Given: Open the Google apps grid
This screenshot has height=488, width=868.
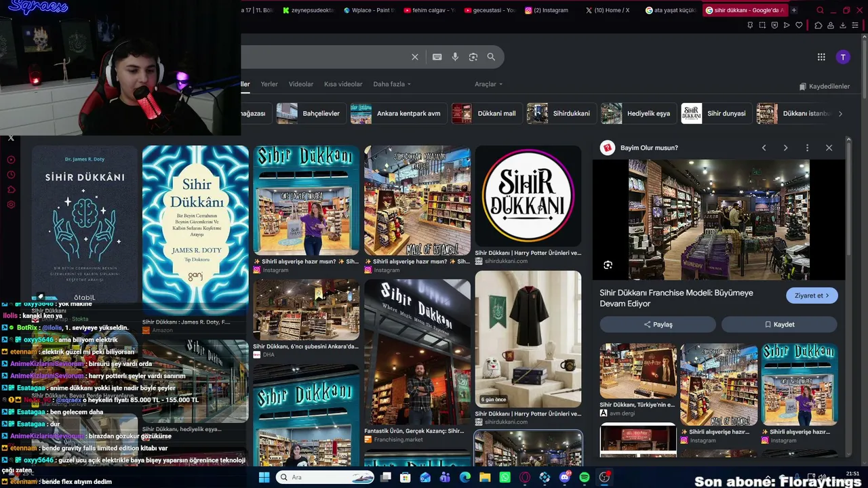Looking at the screenshot, I should coord(821,57).
